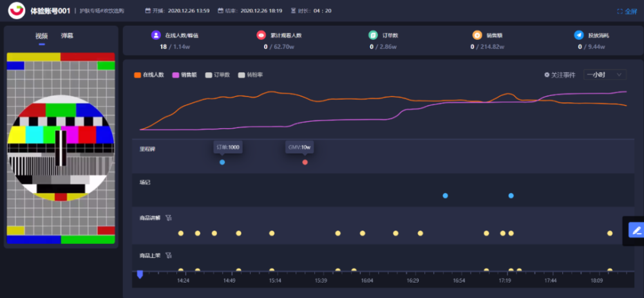Screen dimensions: 644x298
Task: Enter fullscreen via the 全屏 icon
Action: [620, 12]
